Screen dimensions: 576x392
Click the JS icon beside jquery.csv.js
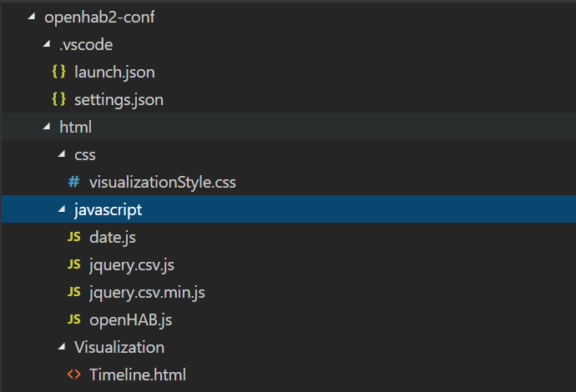coord(74,265)
